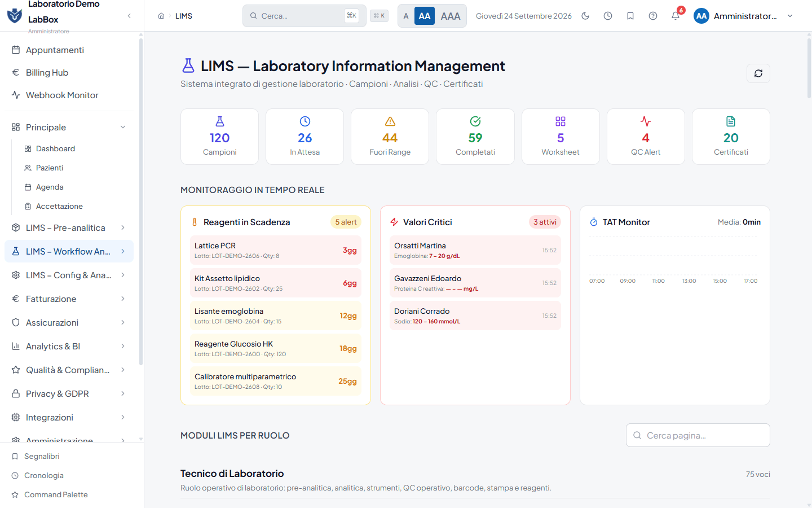Click the Reagente Glucosio HK row
The width and height of the screenshot is (812, 508).
(276, 348)
